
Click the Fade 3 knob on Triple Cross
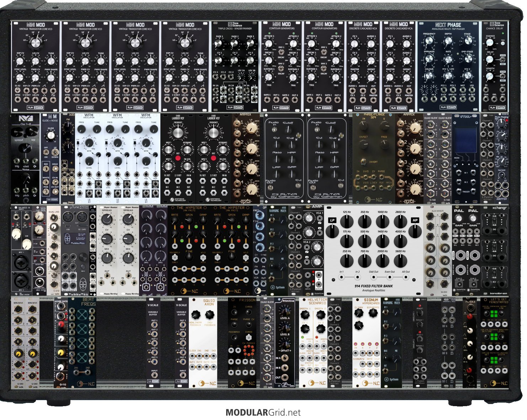pos(250,43)
